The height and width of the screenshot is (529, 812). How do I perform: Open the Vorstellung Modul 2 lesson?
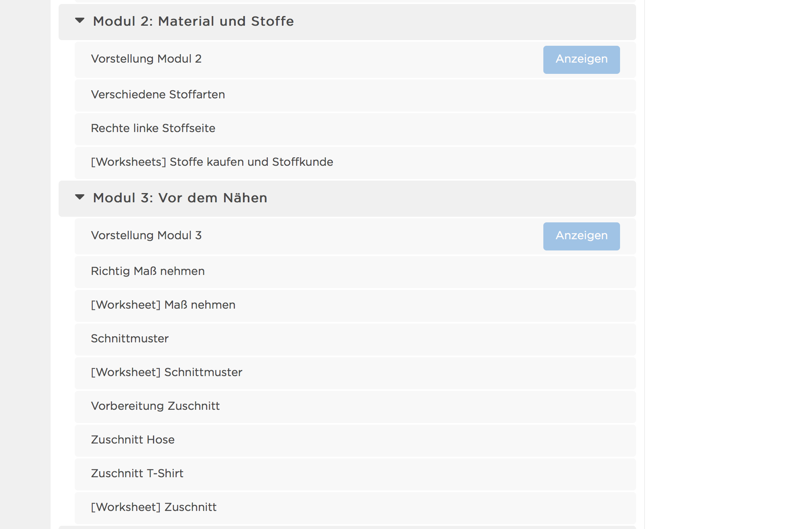(x=146, y=59)
